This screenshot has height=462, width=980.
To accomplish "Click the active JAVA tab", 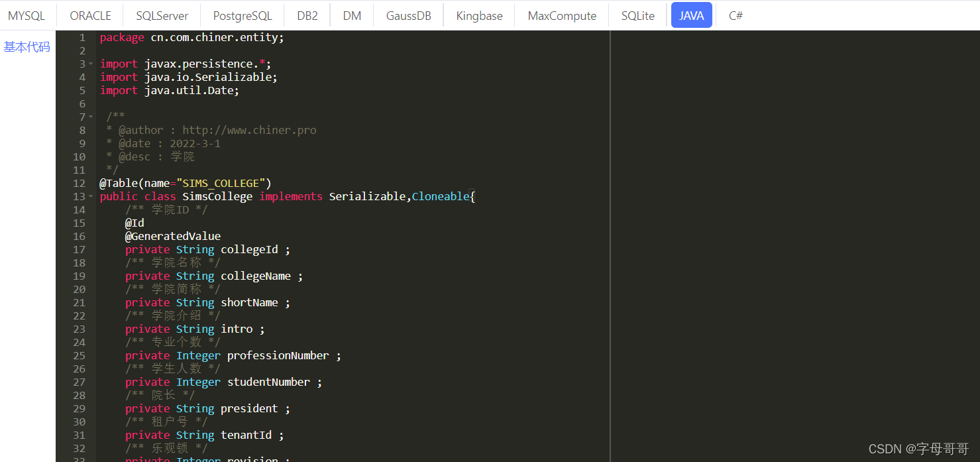I will point(691,16).
